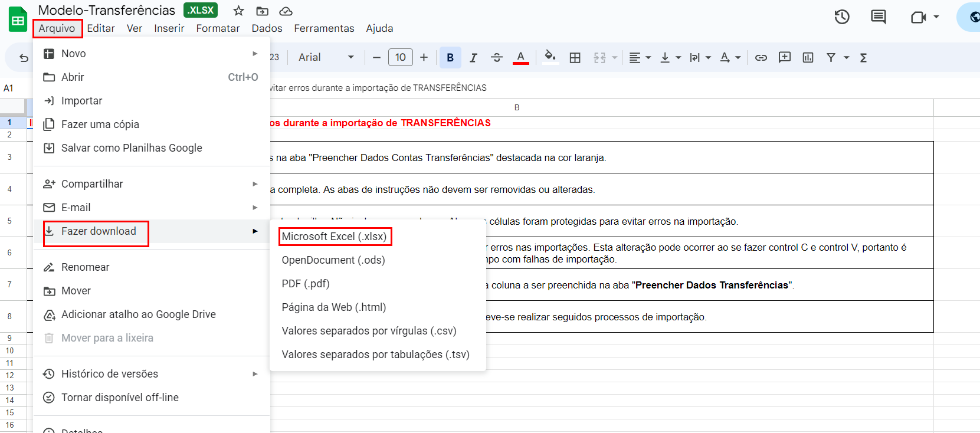
Task: Choose PDF (.pdf) download format
Action: click(306, 284)
